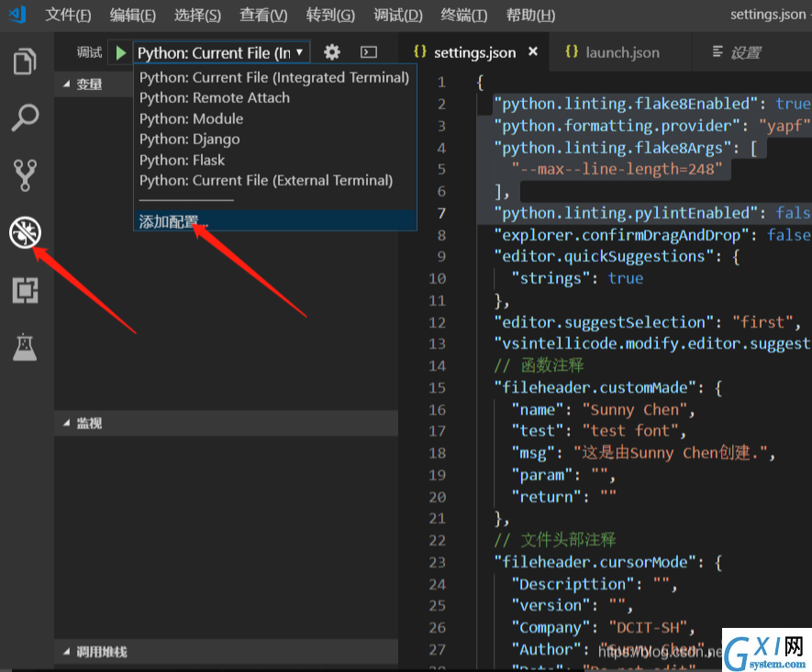The image size is (812, 672).
Task: Switch to the 设置 tab
Action: (746, 52)
